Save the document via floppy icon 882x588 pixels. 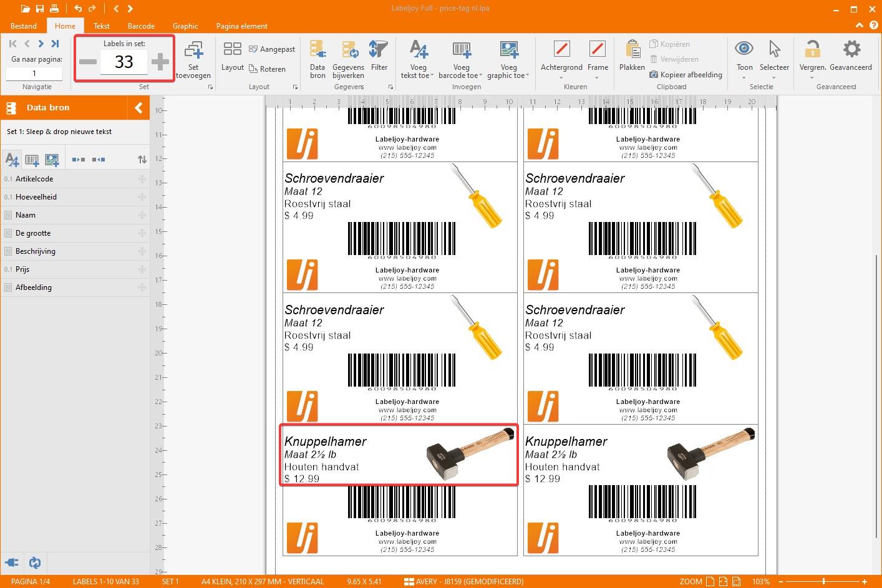coord(40,9)
